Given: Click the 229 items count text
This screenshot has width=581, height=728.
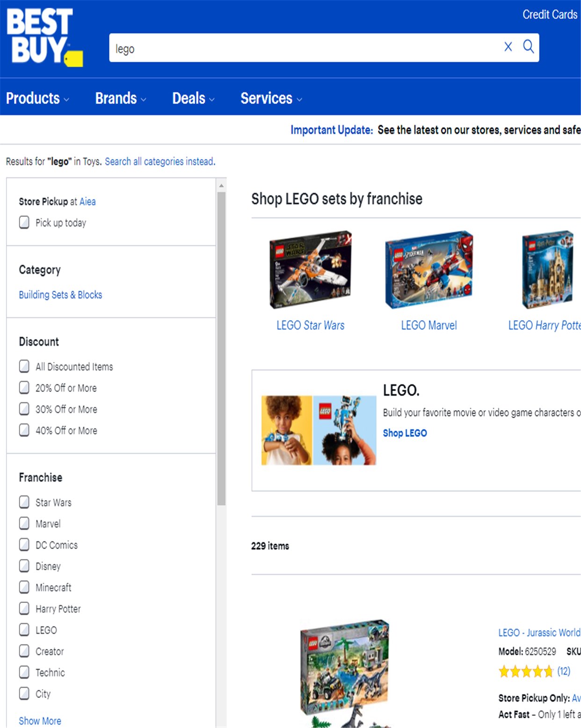Looking at the screenshot, I should point(270,546).
